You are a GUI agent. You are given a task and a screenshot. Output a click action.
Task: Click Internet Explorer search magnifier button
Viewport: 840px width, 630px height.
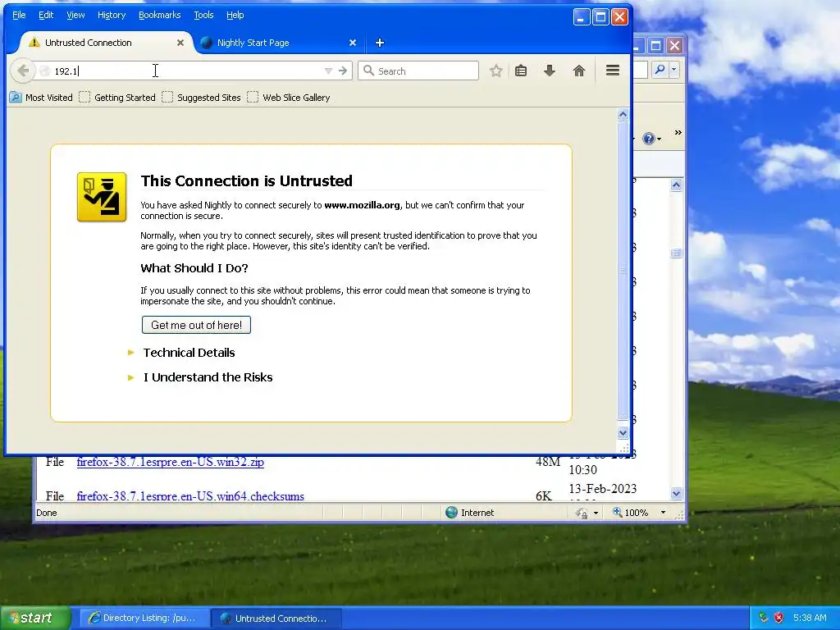click(660, 70)
